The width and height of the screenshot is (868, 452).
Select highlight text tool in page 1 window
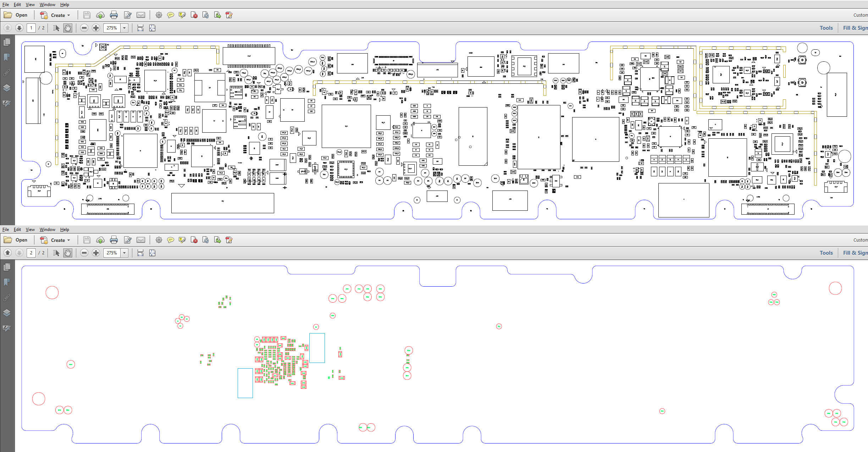point(182,15)
